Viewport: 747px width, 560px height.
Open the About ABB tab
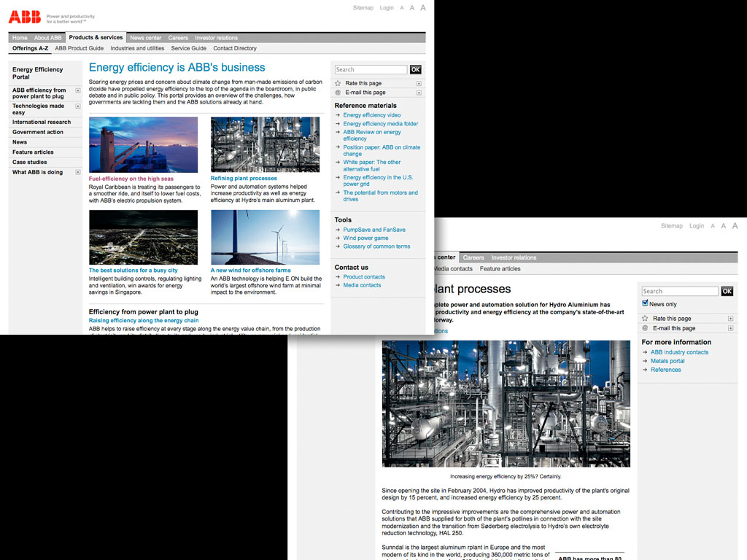pos(47,38)
